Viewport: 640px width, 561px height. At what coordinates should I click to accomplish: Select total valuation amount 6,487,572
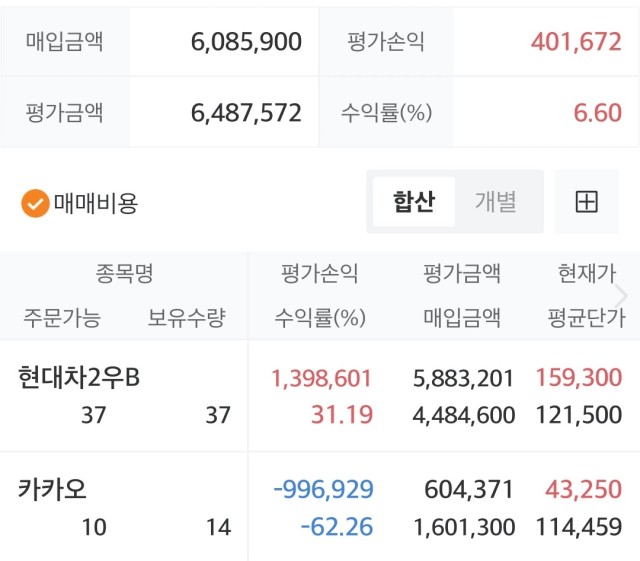point(246,113)
